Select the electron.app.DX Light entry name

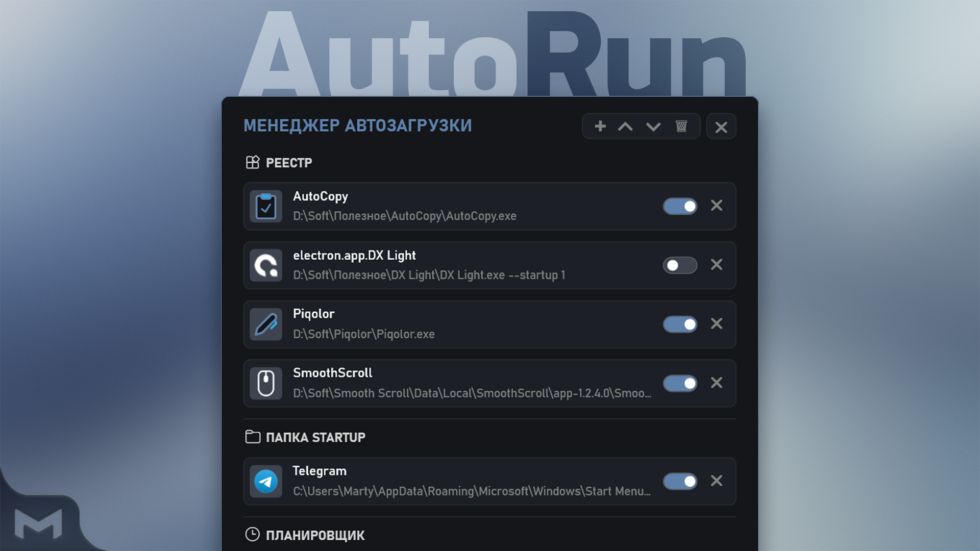pos(354,256)
